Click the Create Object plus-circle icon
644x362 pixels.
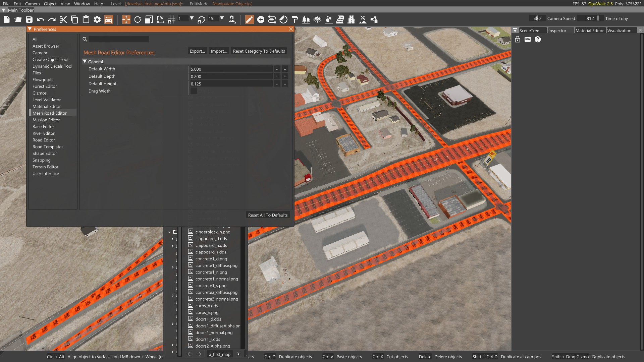tap(261, 19)
